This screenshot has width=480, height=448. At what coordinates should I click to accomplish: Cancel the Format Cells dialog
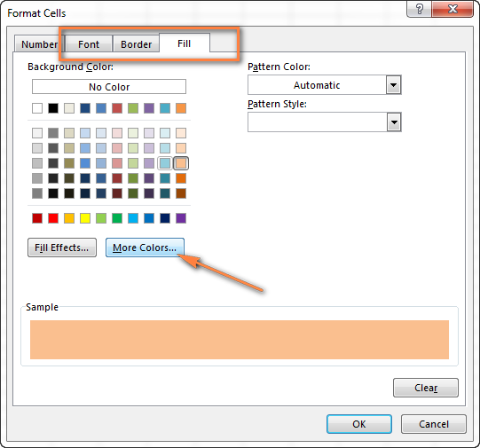434,424
